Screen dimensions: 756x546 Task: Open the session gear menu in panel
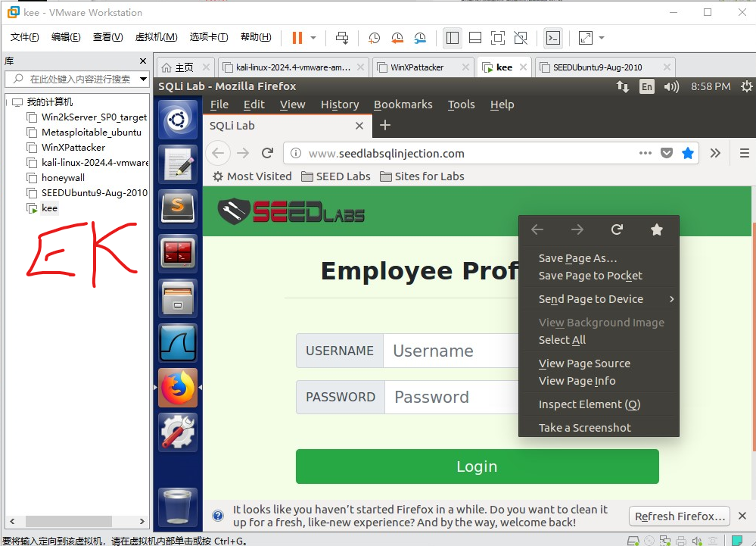[746, 86]
